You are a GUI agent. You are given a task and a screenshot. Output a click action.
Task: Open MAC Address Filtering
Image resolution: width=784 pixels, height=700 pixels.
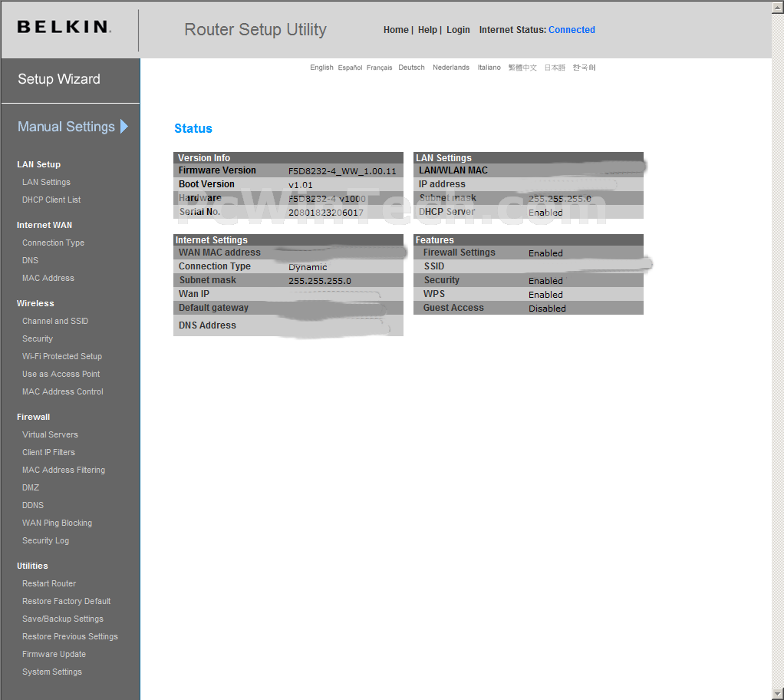[x=64, y=470]
